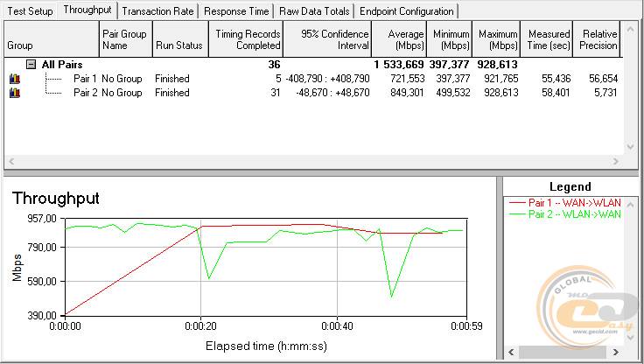Click the horizontal scrollbar under the results table

pyautogui.click(x=315, y=163)
